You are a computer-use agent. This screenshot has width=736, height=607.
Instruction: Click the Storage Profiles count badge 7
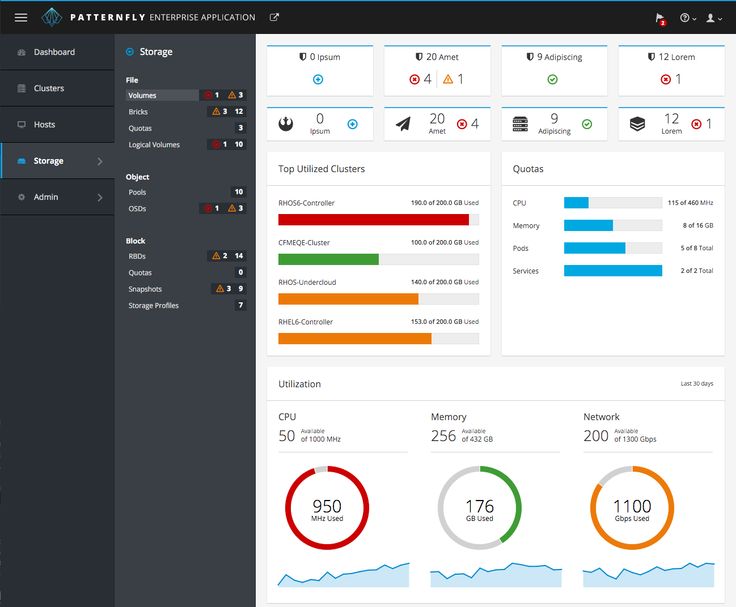(240, 305)
